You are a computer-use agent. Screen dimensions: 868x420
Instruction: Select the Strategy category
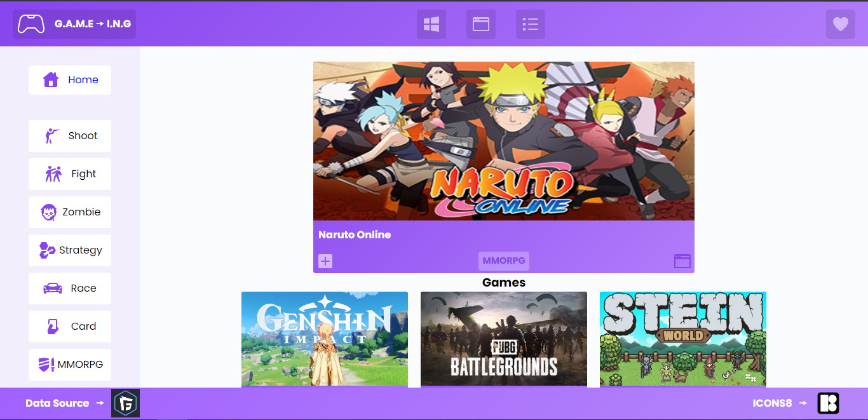[70, 250]
